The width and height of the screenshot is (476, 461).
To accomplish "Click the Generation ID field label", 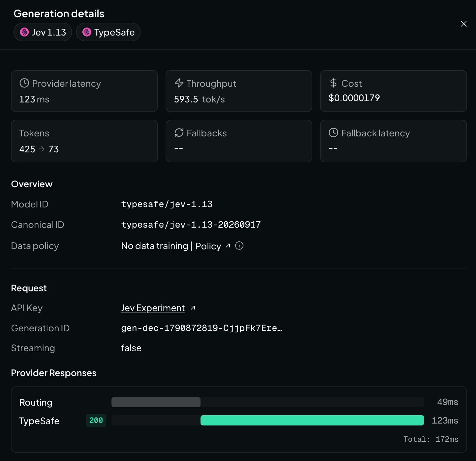I will point(40,328).
